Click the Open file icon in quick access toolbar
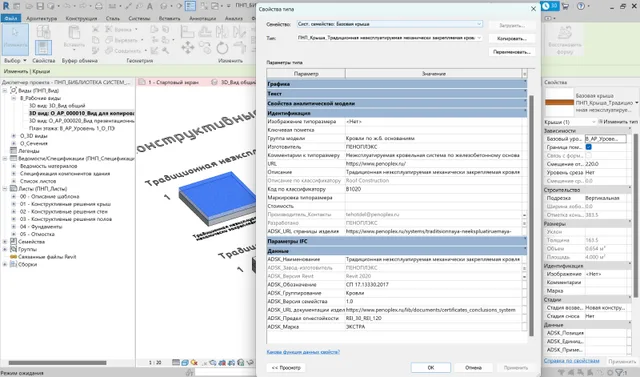This screenshot has height=377, width=640. click(x=29, y=6)
